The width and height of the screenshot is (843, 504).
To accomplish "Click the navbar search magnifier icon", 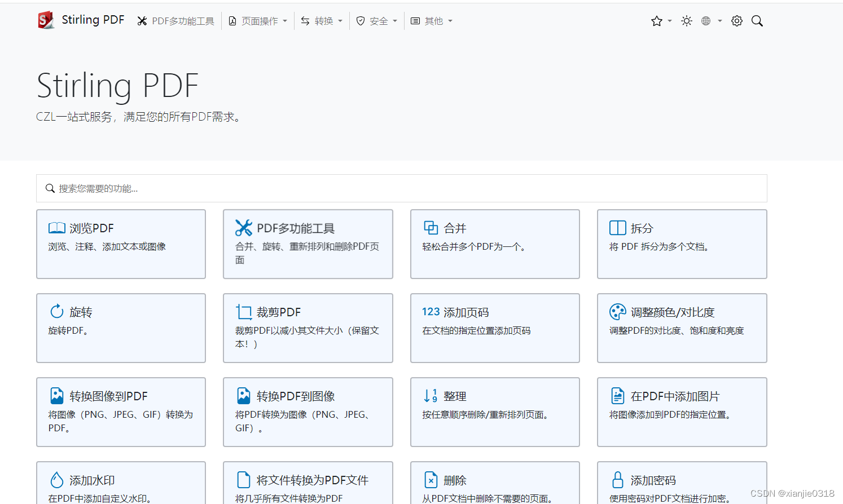I will click(x=757, y=21).
